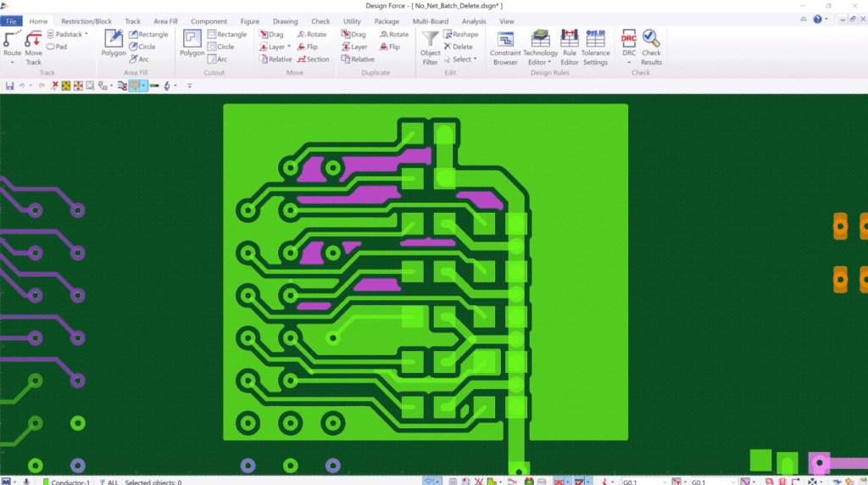Save design with the floppy disk icon
The width and height of the screenshot is (868, 485).
(x=9, y=86)
